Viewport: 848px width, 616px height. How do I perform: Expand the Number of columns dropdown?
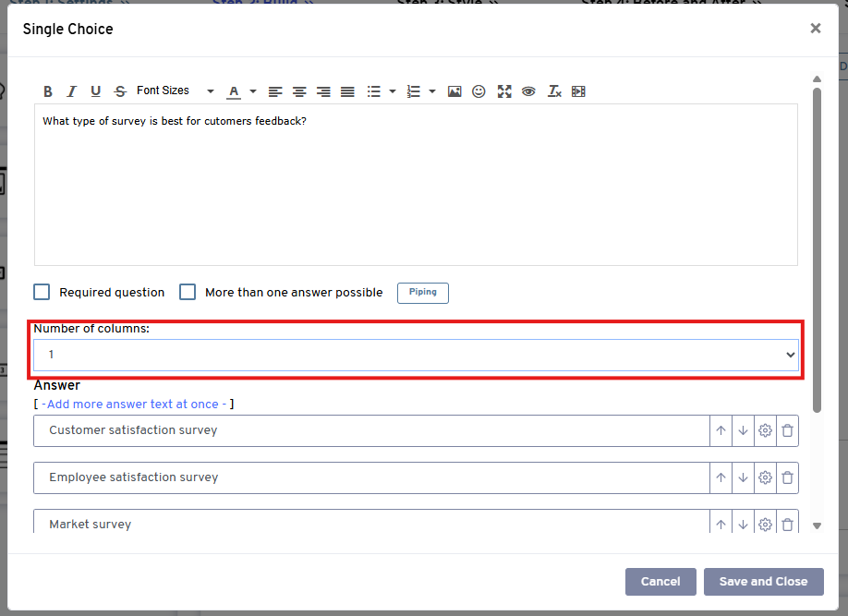416,355
